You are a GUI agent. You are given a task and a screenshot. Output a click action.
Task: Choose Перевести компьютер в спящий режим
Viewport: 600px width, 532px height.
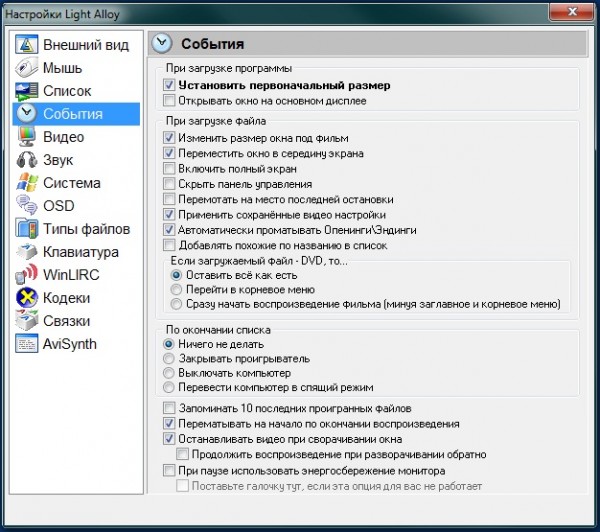click(x=168, y=387)
